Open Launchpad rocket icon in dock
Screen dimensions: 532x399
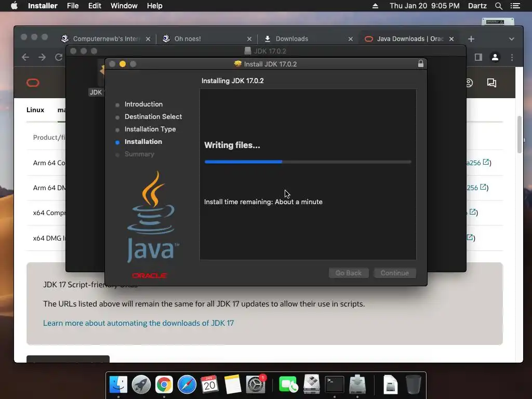click(x=141, y=385)
